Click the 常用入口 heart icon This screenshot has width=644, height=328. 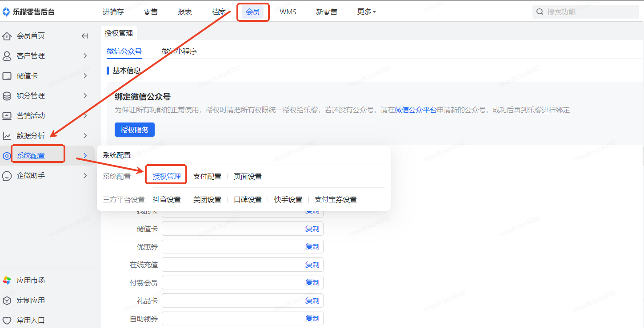[7, 320]
